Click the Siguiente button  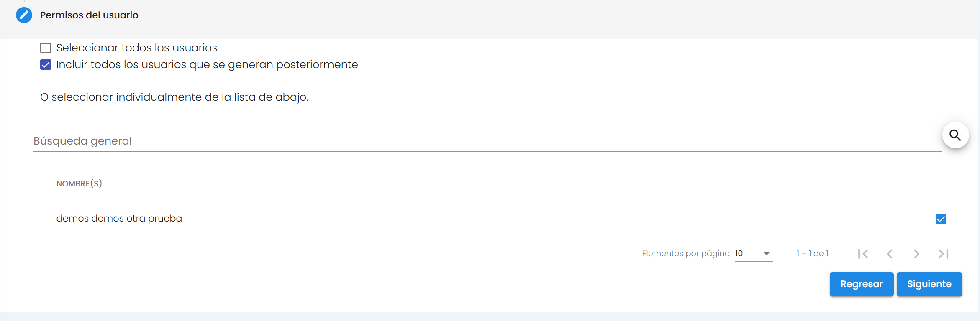[929, 284]
